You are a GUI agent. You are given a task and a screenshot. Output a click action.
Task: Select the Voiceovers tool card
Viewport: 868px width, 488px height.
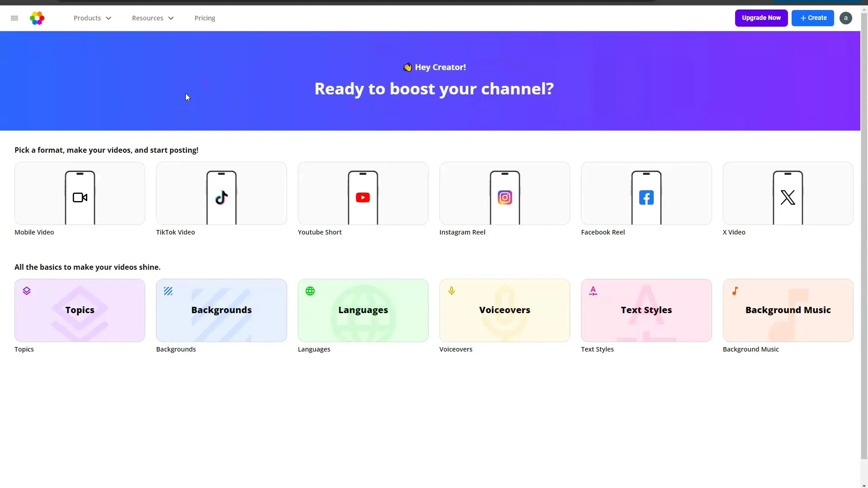point(505,310)
